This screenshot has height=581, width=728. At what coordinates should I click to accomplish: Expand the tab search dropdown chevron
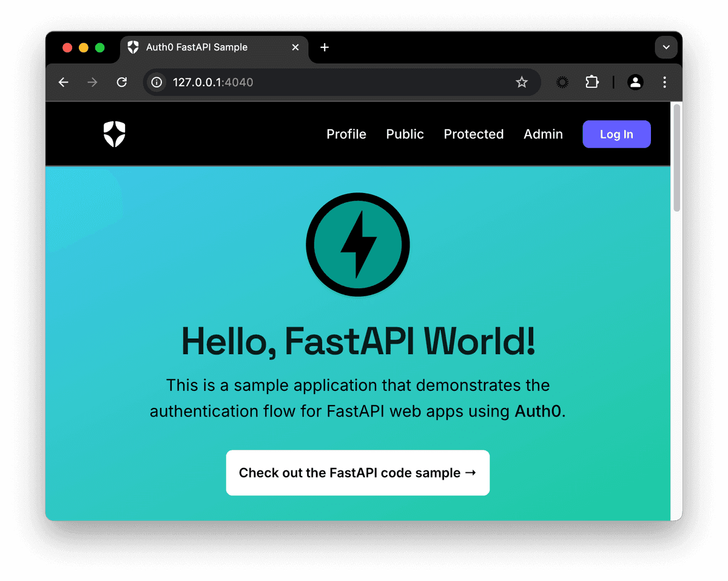666,47
